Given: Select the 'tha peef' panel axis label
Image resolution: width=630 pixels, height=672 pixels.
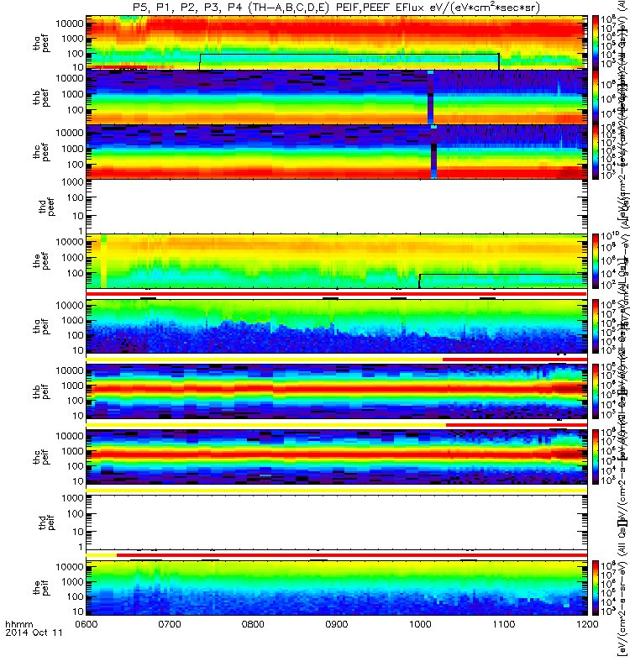Looking at the screenshot, I should [41, 44].
